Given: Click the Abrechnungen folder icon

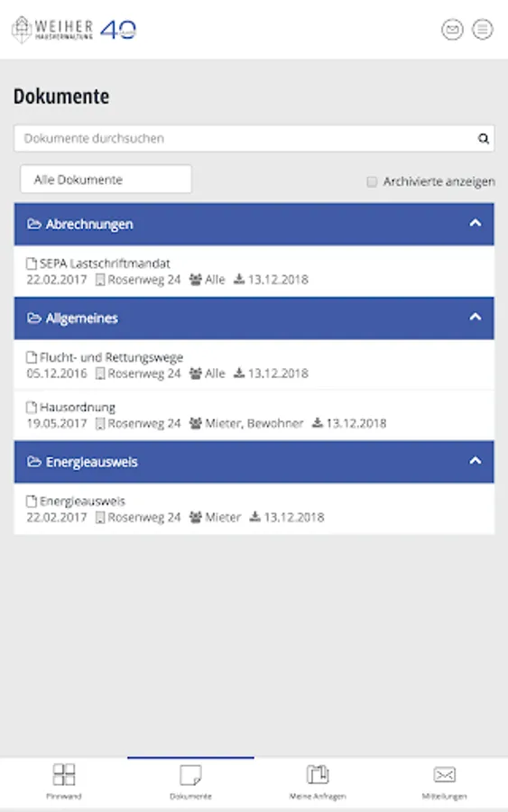Looking at the screenshot, I should pyautogui.click(x=34, y=225).
